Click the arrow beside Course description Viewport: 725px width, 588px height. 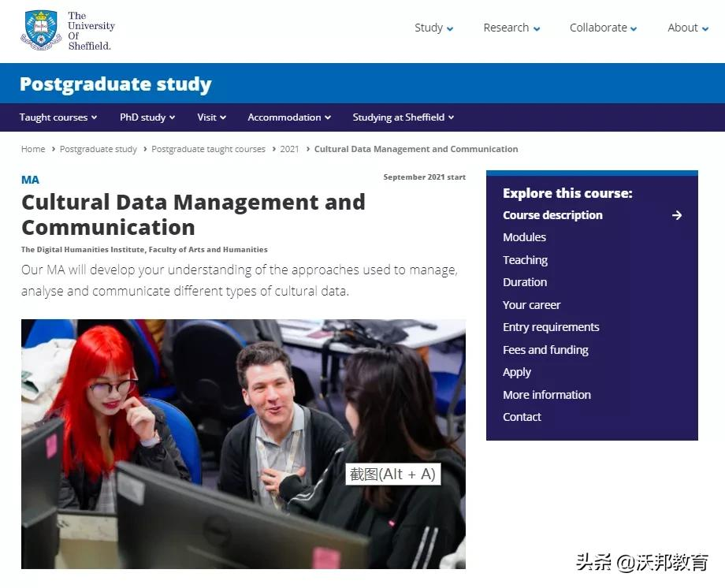pyautogui.click(x=676, y=214)
